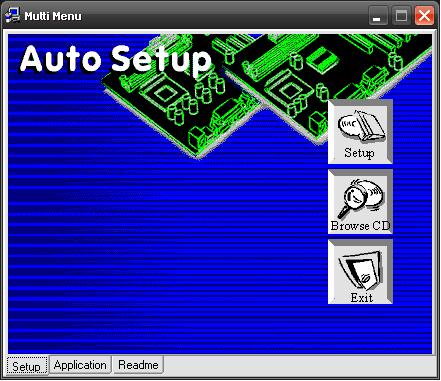441x381 pixels.
Task: Maximize the Multi Menu window
Action: pyautogui.click(x=401, y=16)
